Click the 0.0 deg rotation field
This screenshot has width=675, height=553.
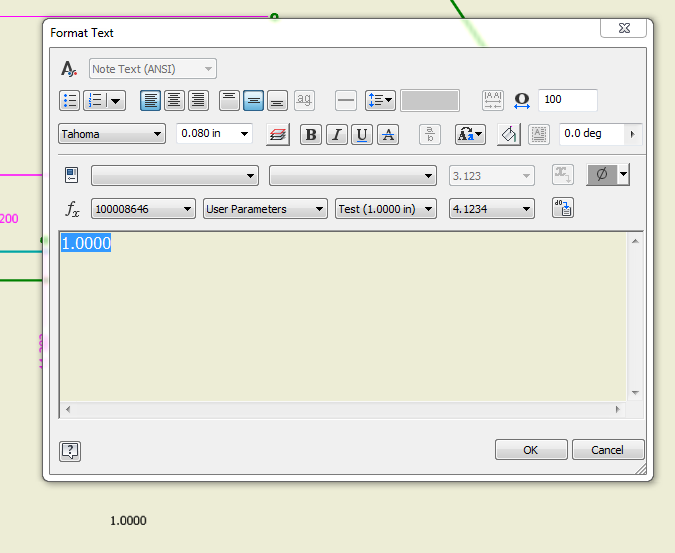[591, 134]
